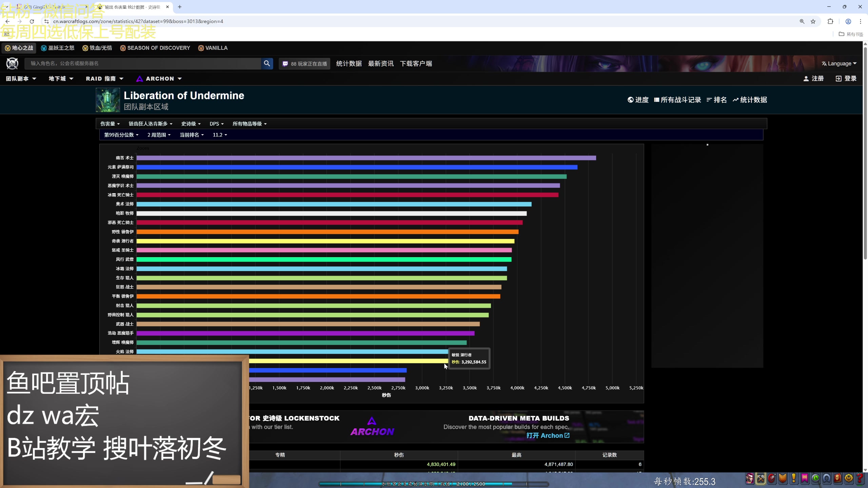Expand the 11.2 patch dropdown
The image size is (868, 488).
coord(220,135)
